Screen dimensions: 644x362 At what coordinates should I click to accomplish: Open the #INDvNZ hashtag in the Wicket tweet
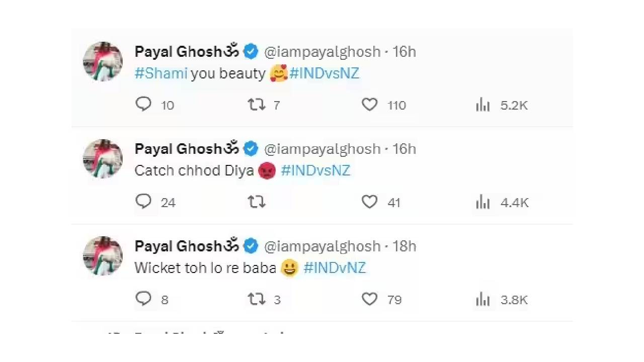point(335,267)
